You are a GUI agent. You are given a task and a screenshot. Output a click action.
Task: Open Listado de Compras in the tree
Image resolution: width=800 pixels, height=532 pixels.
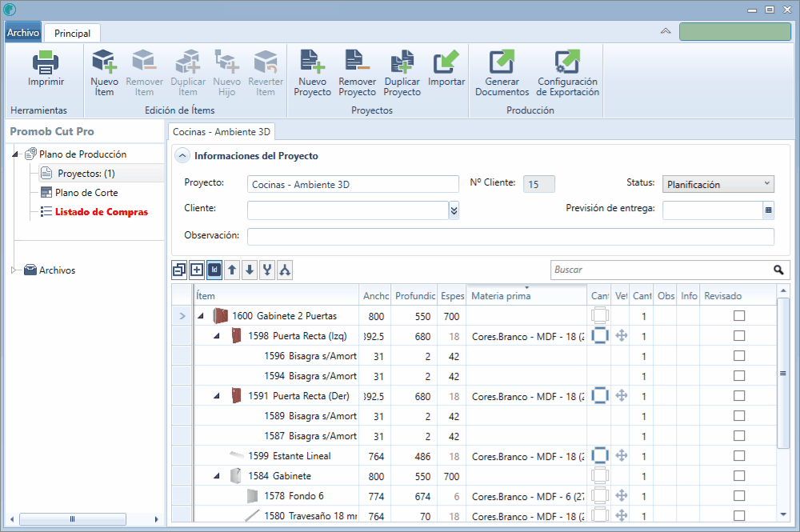coord(101,212)
